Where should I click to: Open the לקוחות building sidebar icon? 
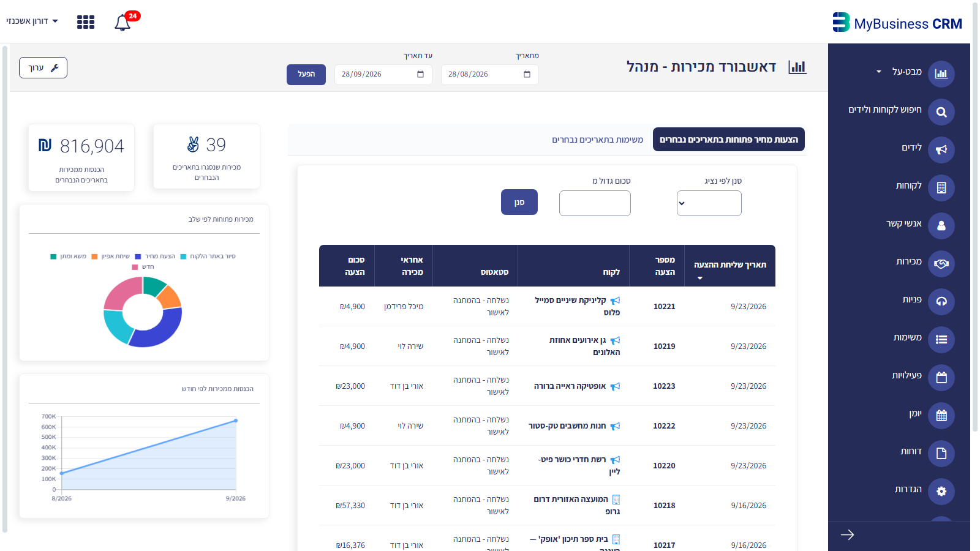(941, 188)
